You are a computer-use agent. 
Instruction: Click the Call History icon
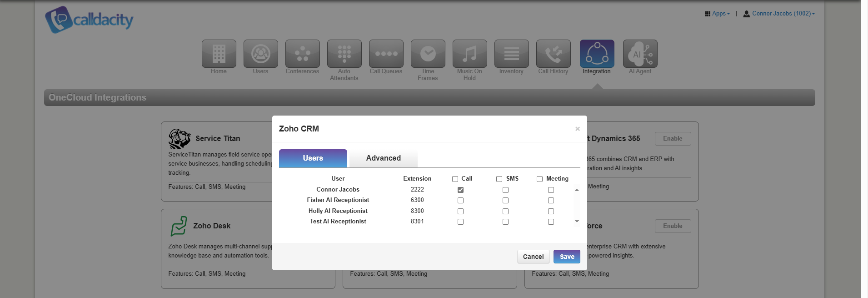point(553,54)
